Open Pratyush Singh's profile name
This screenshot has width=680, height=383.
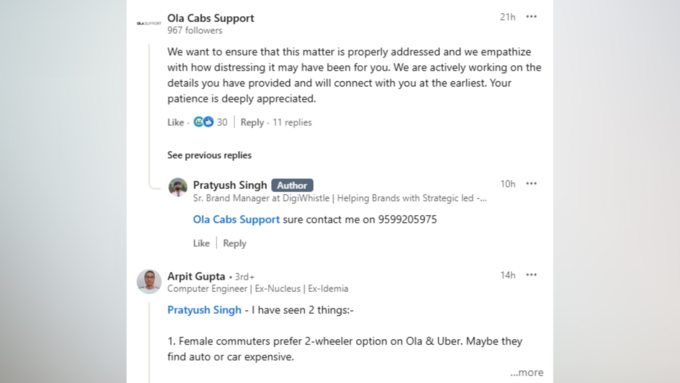tap(230, 185)
